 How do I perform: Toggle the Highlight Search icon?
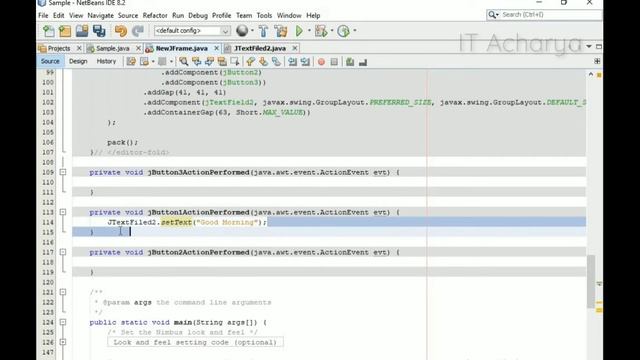(222, 62)
